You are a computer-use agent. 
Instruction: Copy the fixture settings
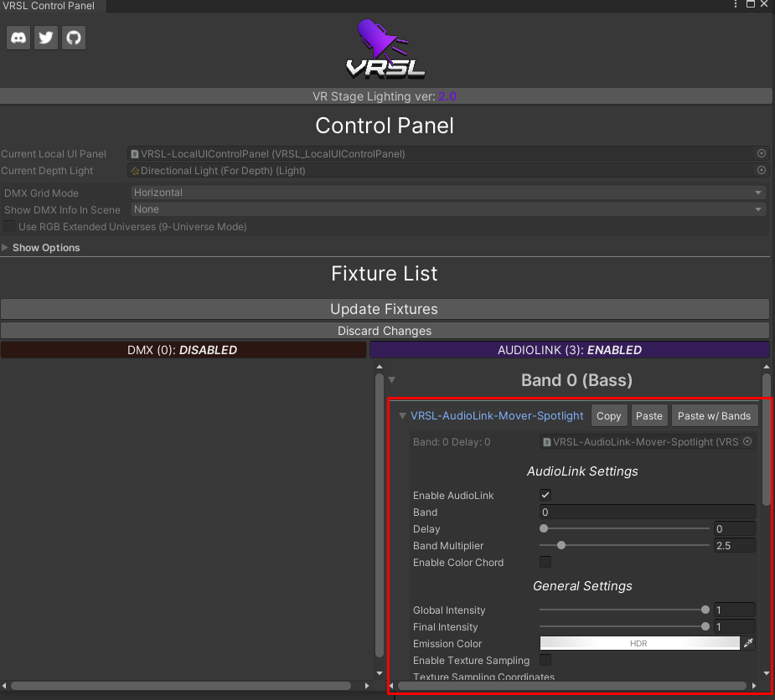pyautogui.click(x=609, y=416)
